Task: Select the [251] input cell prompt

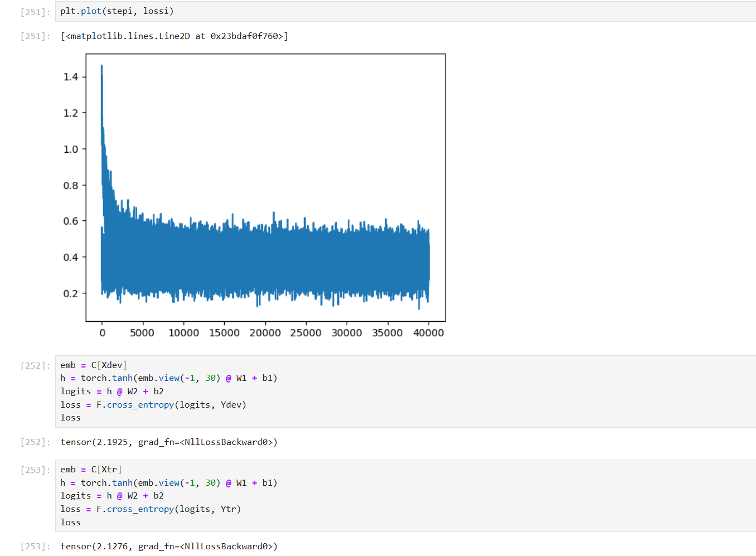Action: point(35,12)
